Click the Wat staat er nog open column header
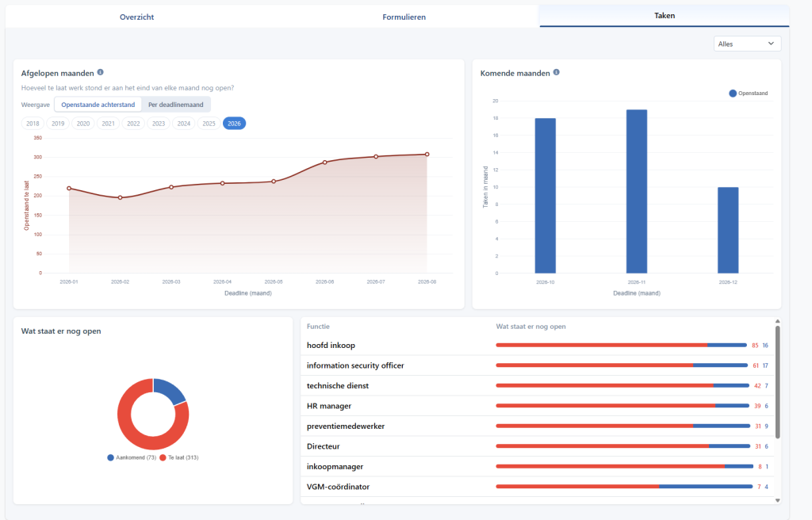The height and width of the screenshot is (520, 812). pyautogui.click(x=530, y=327)
